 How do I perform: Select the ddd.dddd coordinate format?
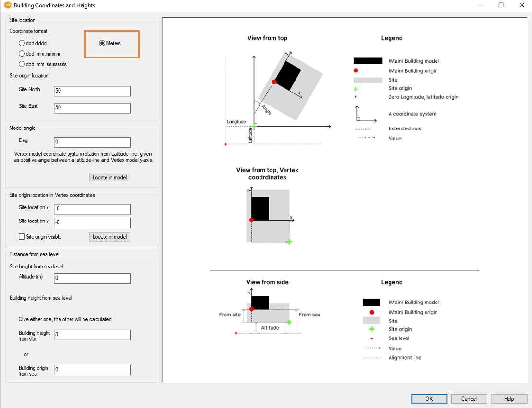(x=22, y=43)
